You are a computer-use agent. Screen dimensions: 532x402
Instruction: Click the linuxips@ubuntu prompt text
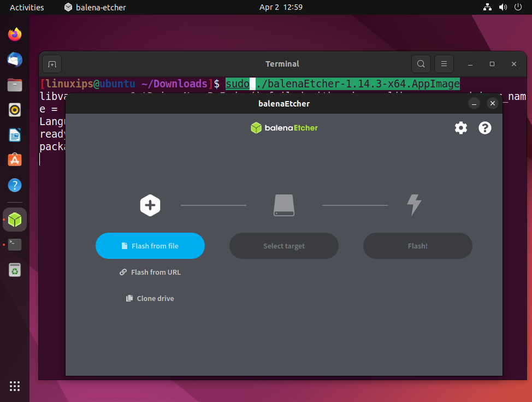90,84
